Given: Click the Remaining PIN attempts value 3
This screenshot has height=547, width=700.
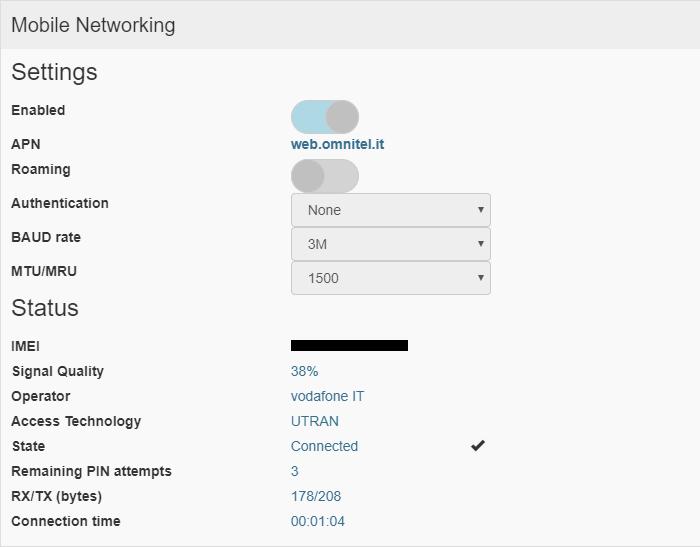Looking at the screenshot, I should click(x=294, y=471).
